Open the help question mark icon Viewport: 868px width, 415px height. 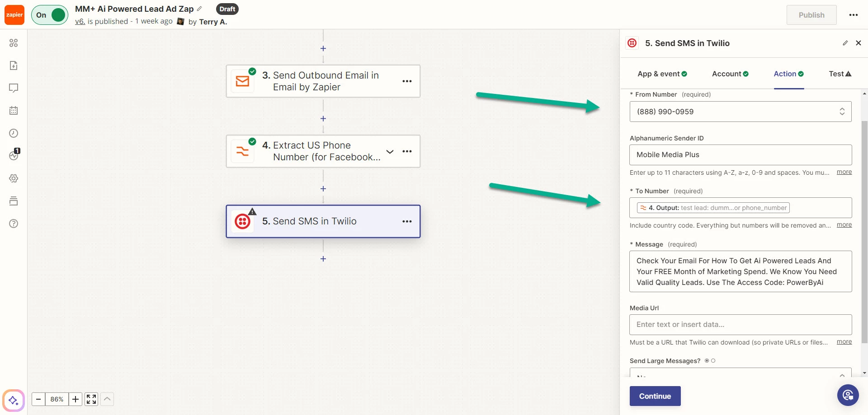(x=14, y=224)
